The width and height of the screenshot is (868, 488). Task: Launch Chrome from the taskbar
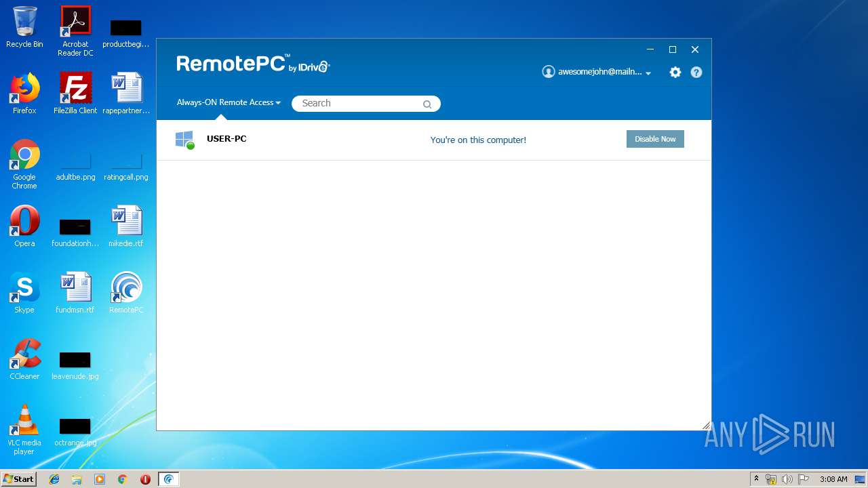point(123,479)
